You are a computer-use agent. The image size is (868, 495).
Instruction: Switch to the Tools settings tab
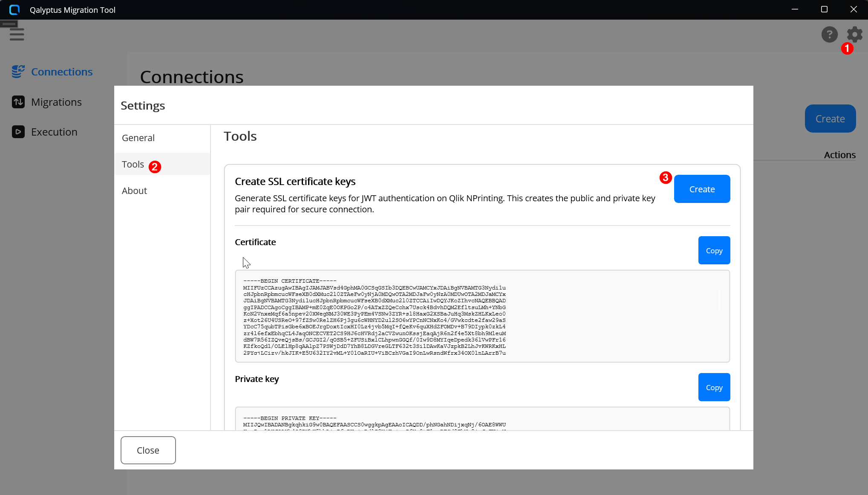[x=133, y=164]
